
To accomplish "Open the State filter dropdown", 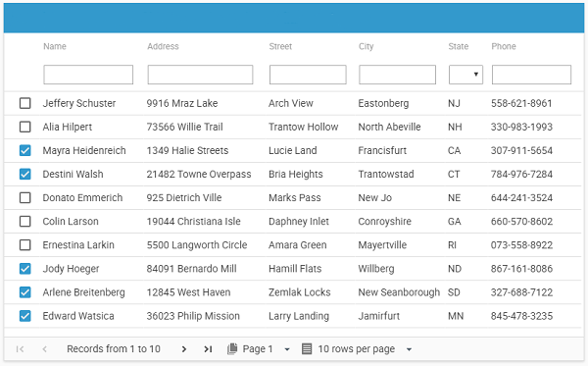I will tap(465, 75).
